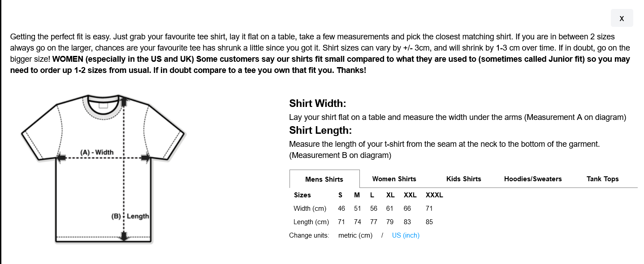Click the t-shirt measurement diagram
The height and width of the screenshot is (264, 644).
103,169
